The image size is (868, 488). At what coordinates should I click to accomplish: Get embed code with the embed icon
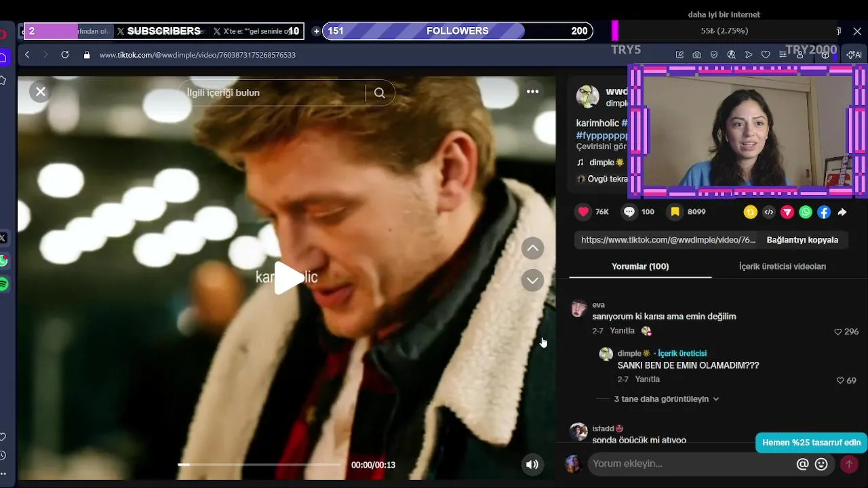coord(768,212)
